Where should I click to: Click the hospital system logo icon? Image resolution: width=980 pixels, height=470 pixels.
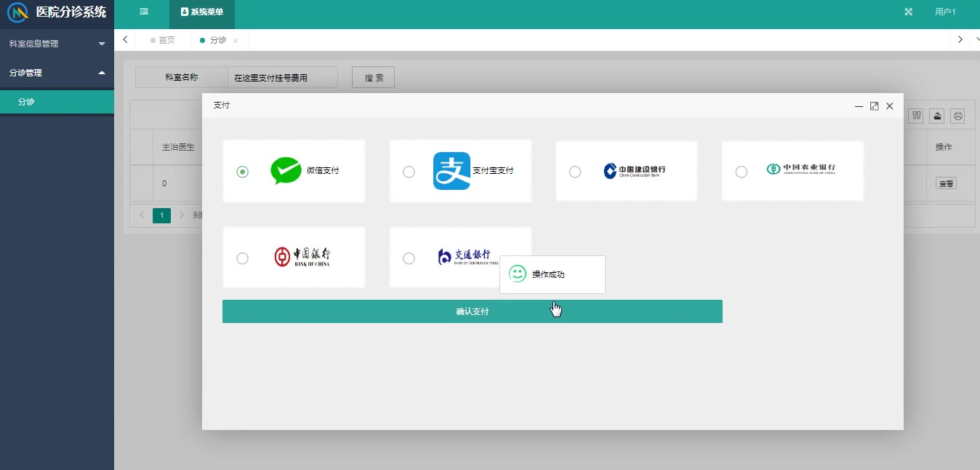coord(18,12)
